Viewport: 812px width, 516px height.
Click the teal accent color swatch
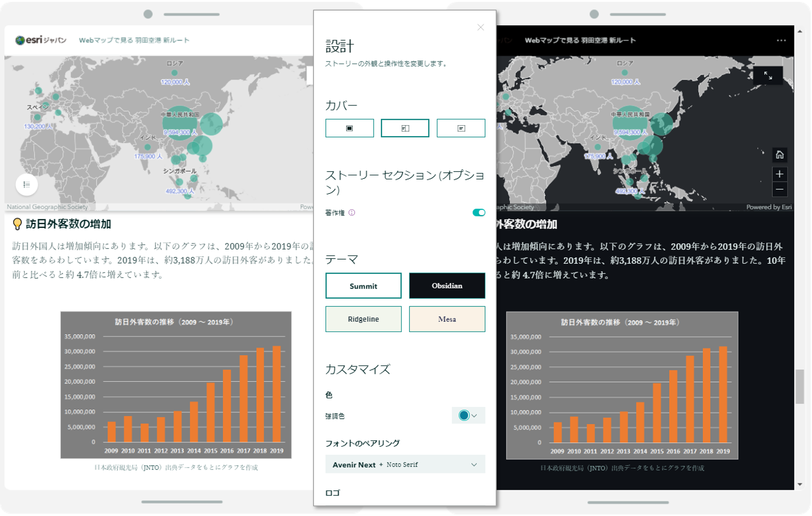(464, 416)
